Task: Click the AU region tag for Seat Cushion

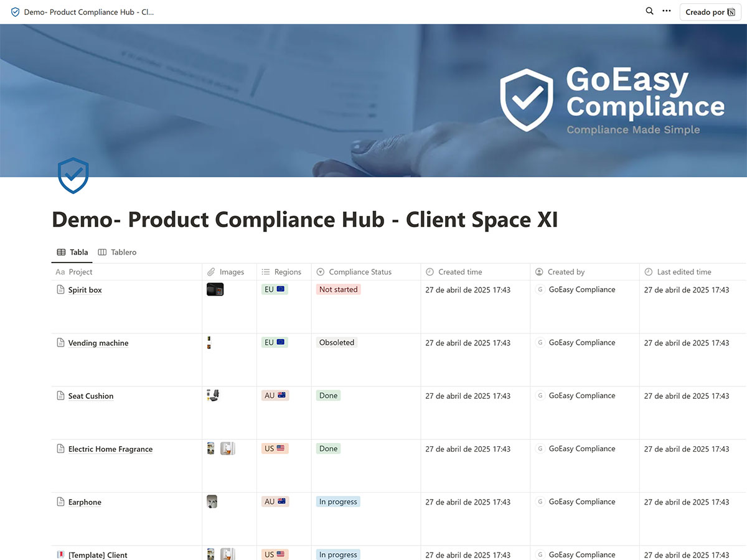Action: [x=275, y=395]
